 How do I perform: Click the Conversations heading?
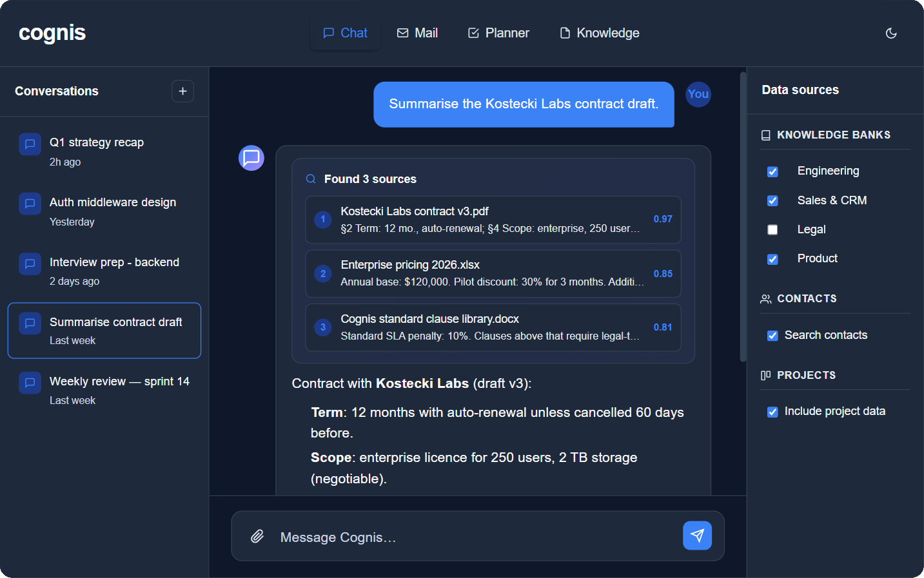[x=57, y=92]
